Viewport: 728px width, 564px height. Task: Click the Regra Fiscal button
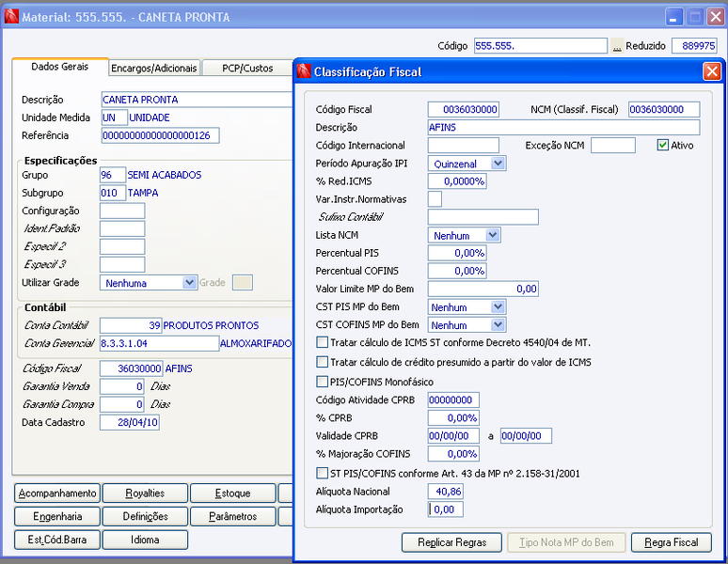672,542
